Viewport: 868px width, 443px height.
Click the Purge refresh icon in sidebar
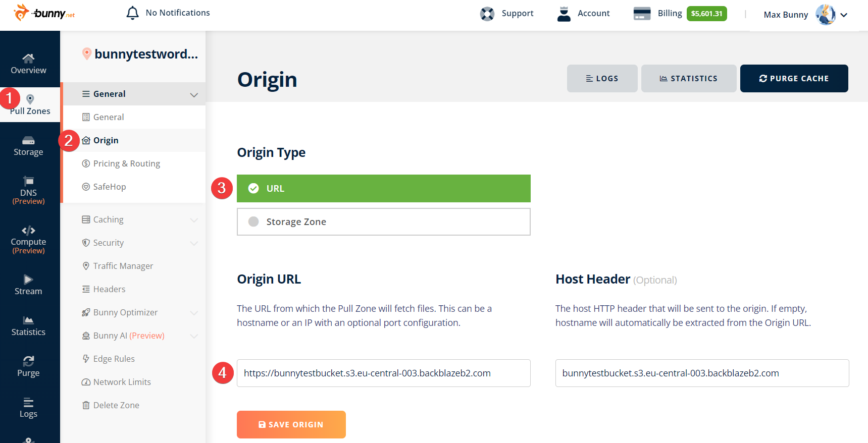coord(28,361)
